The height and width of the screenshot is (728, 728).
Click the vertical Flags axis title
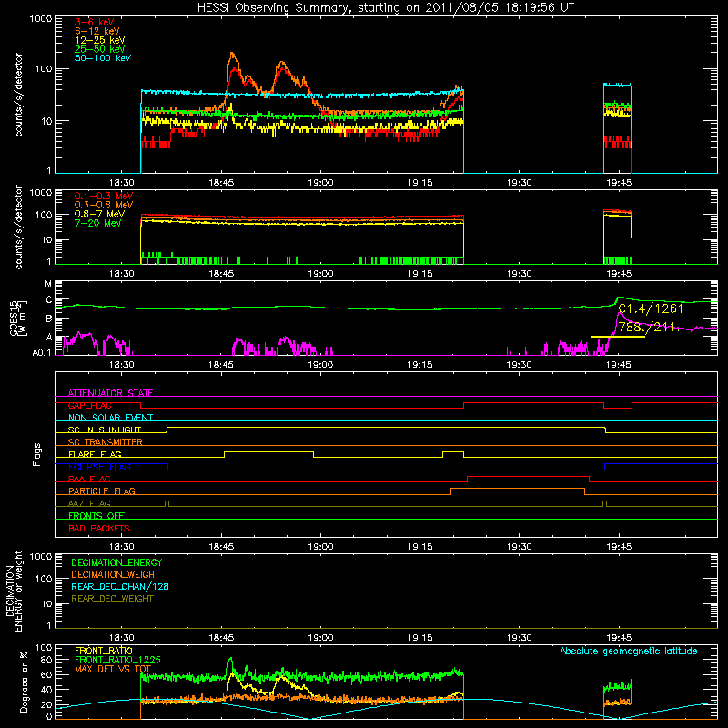(37, 454)
